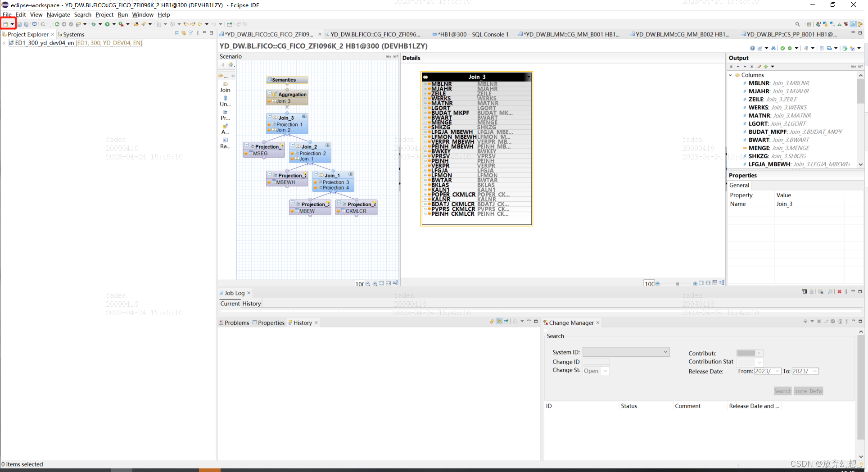Click the pencil edit icon in Output toolbar
This screenshot has width=868, height=472.
[x=759, y=67]
